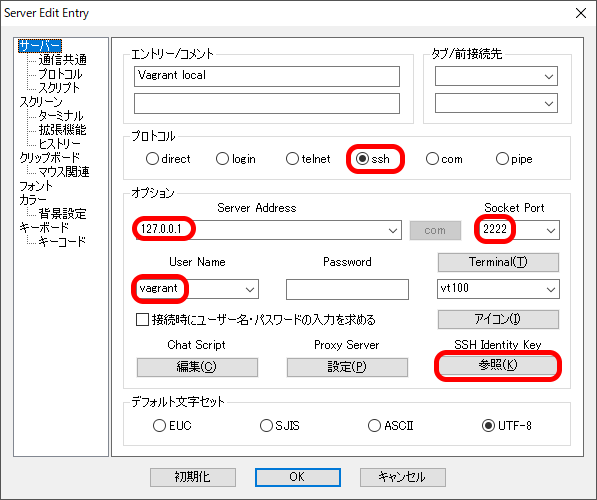
Task: Open the プロトコル tree item
Action: (60, 74)
